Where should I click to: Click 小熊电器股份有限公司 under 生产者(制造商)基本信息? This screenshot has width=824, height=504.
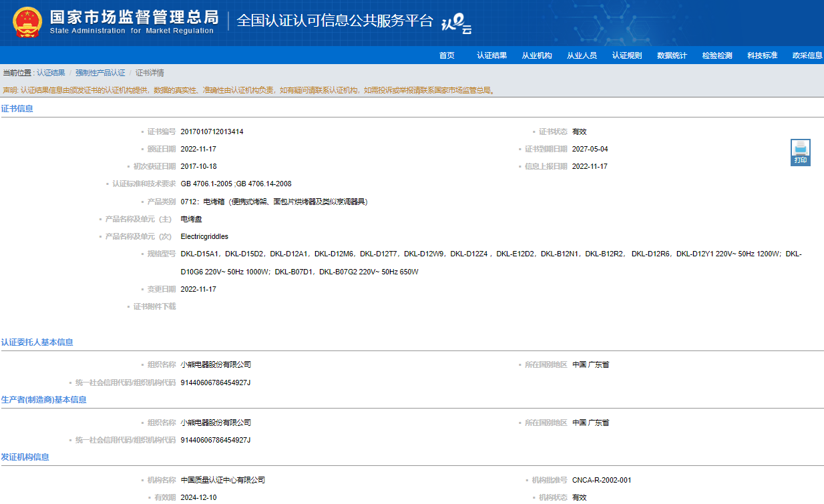(216, 423)
